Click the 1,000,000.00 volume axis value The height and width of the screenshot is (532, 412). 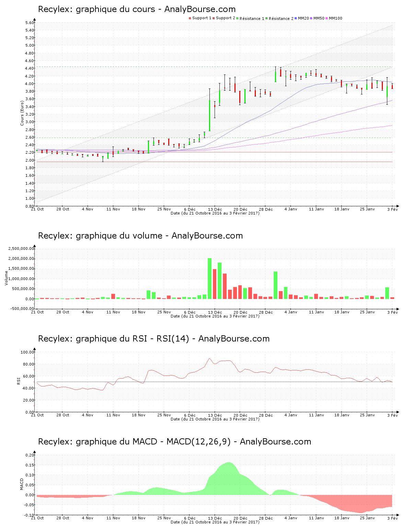(x=21, y=279)
